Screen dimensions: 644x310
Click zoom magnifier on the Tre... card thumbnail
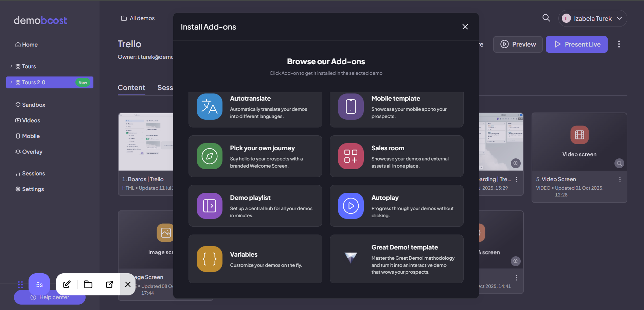point(516,163)
